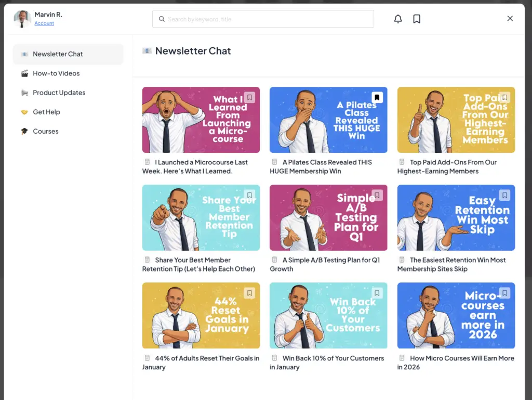Click document icon beside Simple A/B Testing title
This screenshot has height=400, width=532.
coord(274,260)
